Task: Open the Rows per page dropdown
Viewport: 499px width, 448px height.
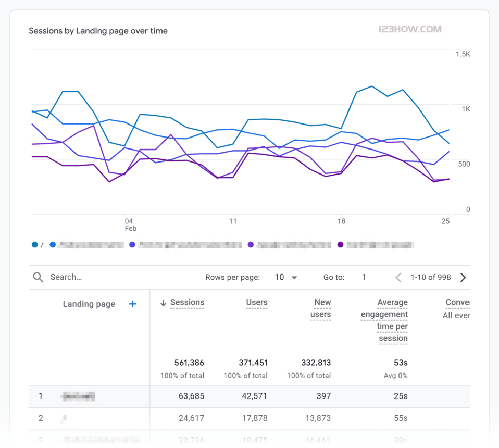Action: click(286, 277)
